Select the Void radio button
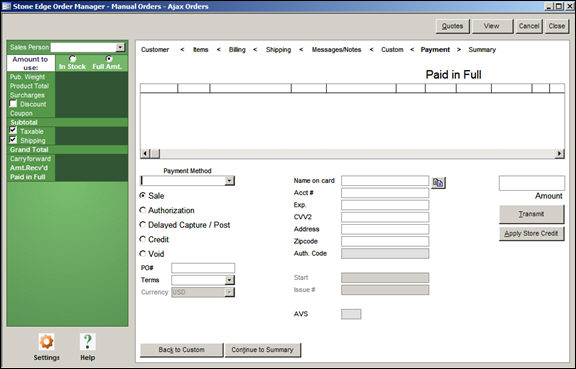 click(x=143, y=254)
